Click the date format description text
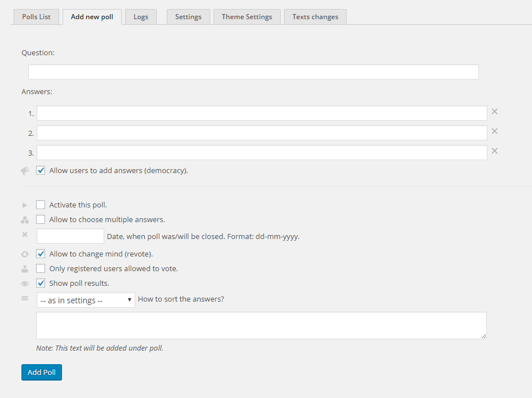Screen dimensions: 532x398 [203, 237]
